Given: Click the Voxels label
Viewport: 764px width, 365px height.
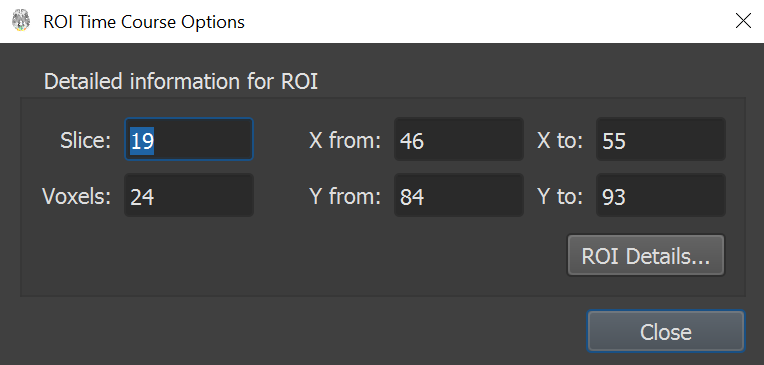Looking at the screenshot, I should [77, 196].
